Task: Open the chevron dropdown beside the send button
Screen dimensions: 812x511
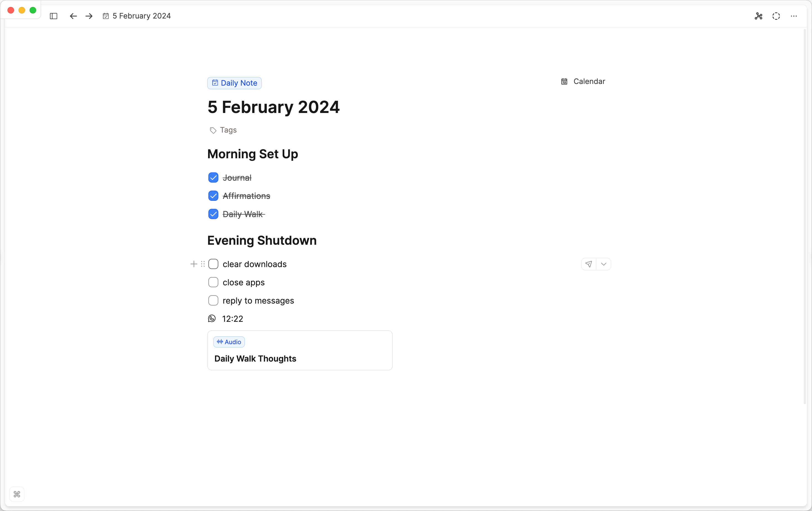Action: tap(604, 264)
